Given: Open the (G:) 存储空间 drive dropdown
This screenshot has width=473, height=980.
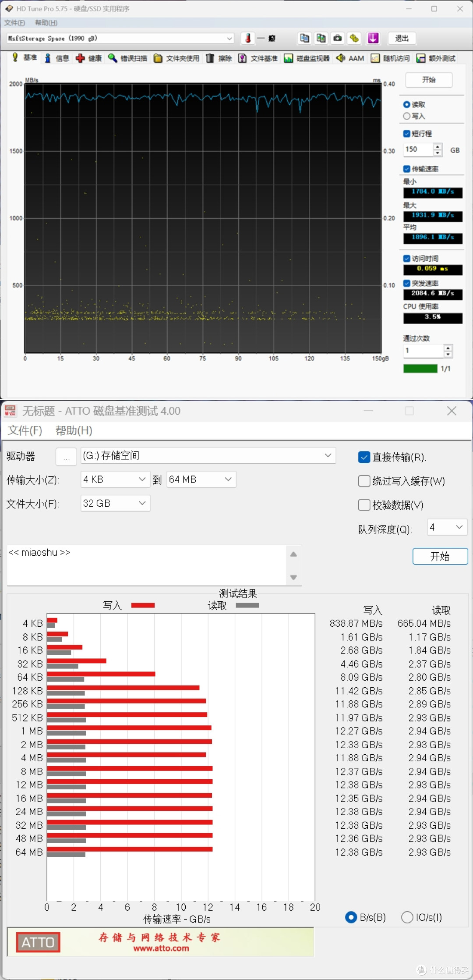Looking at the screenshot, I should (208, 455).
